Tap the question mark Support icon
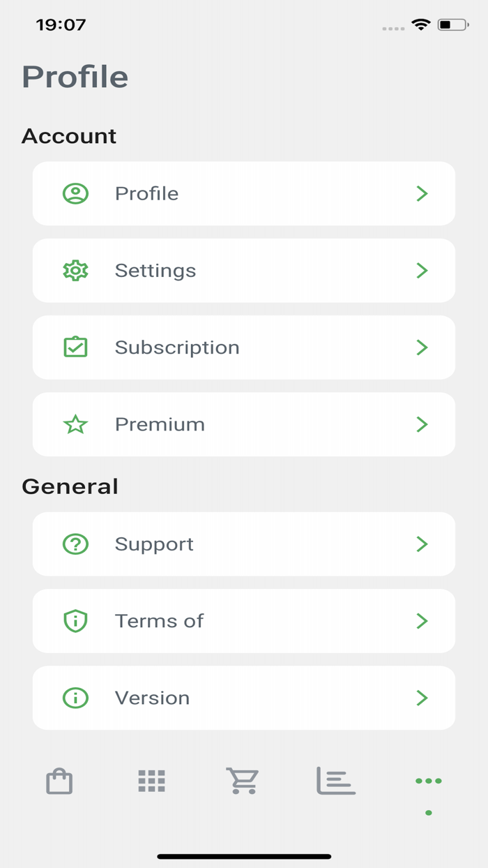The height and width of the screenshot is (868, 488). coord(75,544)
